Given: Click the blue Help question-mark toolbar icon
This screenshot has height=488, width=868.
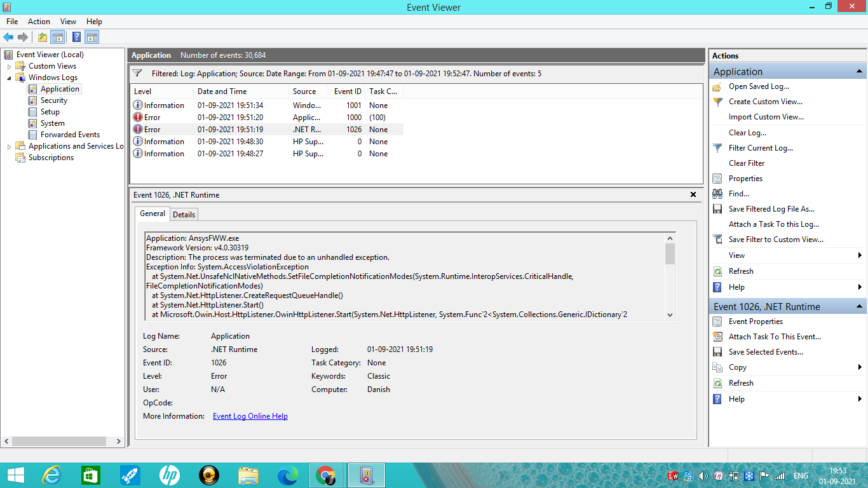Looking at the screenshot, I should [x=76, y=37].
